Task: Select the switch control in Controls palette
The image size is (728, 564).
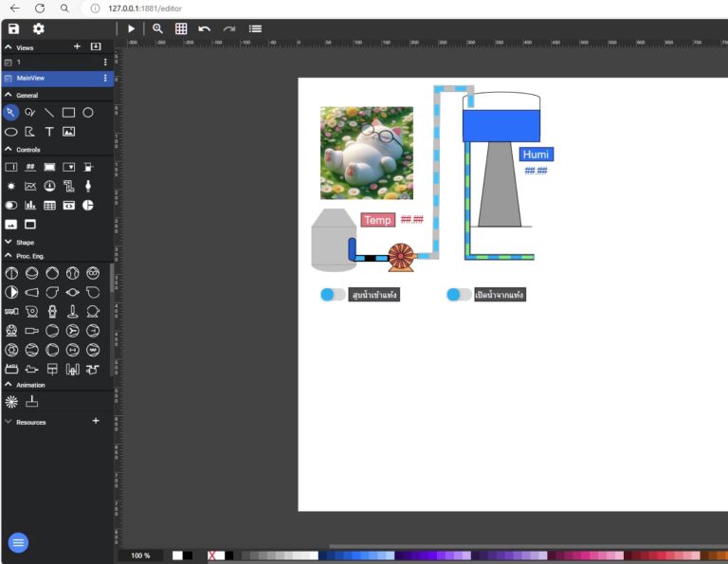Action: (x=11, y=205)
